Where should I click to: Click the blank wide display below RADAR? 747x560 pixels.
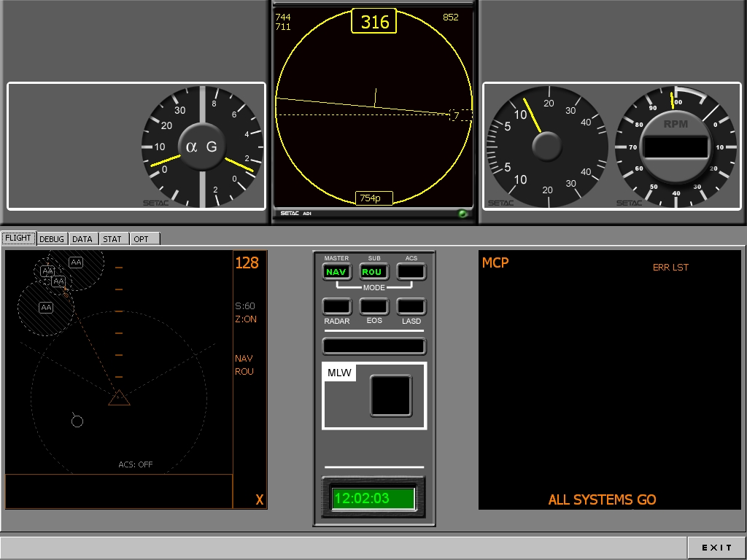pos(374,346)
